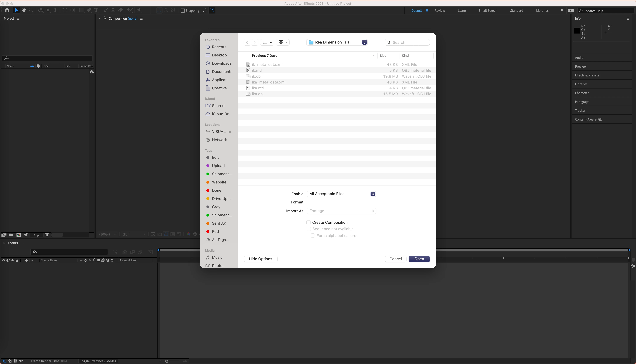
Task: Click the Open button
Action: pos(419,259)
